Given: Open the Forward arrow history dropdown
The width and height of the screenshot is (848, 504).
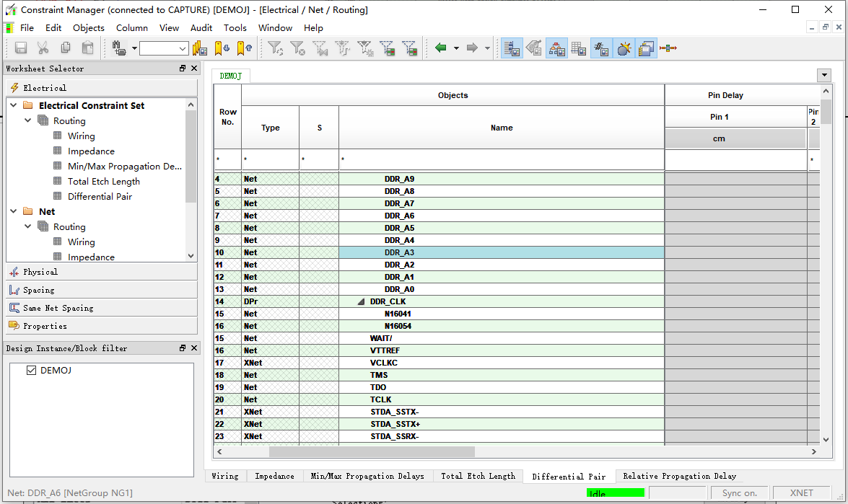Looking at the screenshot, I should (x=487, y=48).
